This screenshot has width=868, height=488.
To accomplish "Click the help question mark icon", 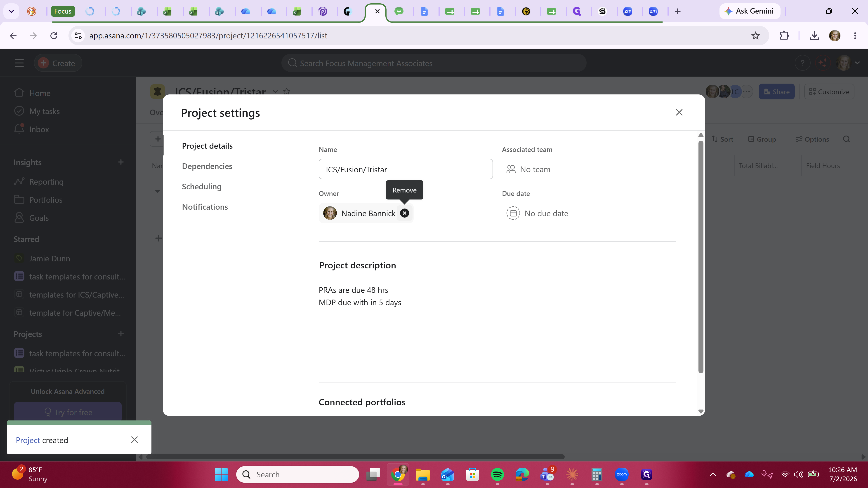I will (803, 63).
